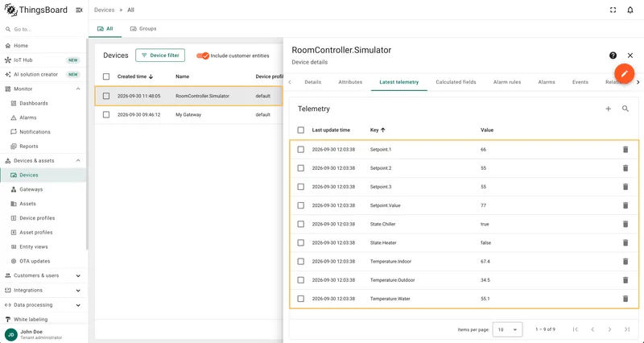Open the Calculated fields tab
The image size is (644, 343).
tap(456, 82)
